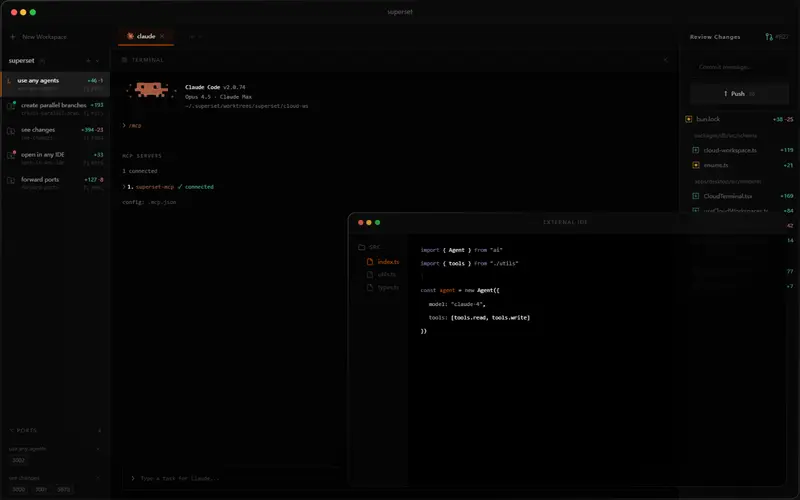Screen dimensions: 800x500
Task: Select the 'forward ports' workspace
Action: tap(55, 183)
